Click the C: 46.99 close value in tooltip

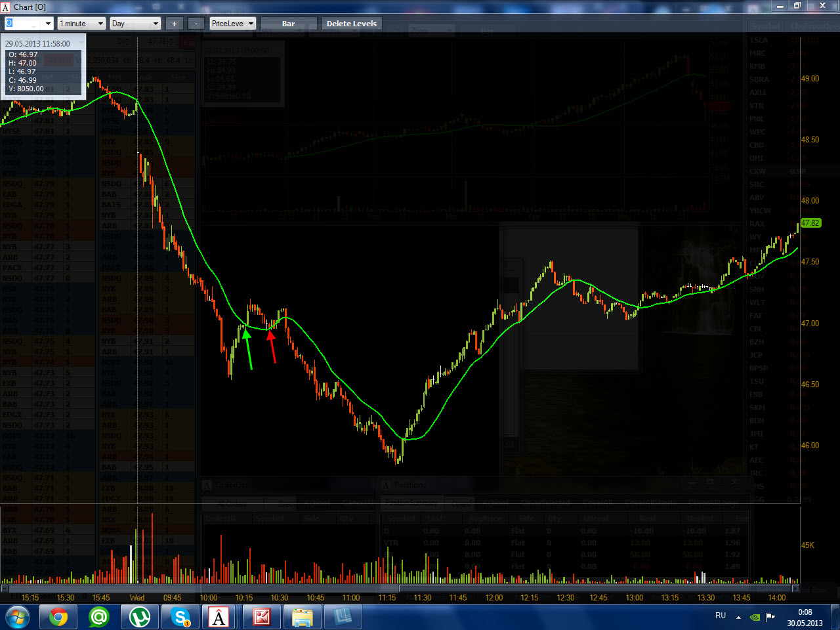coord(23,80)
